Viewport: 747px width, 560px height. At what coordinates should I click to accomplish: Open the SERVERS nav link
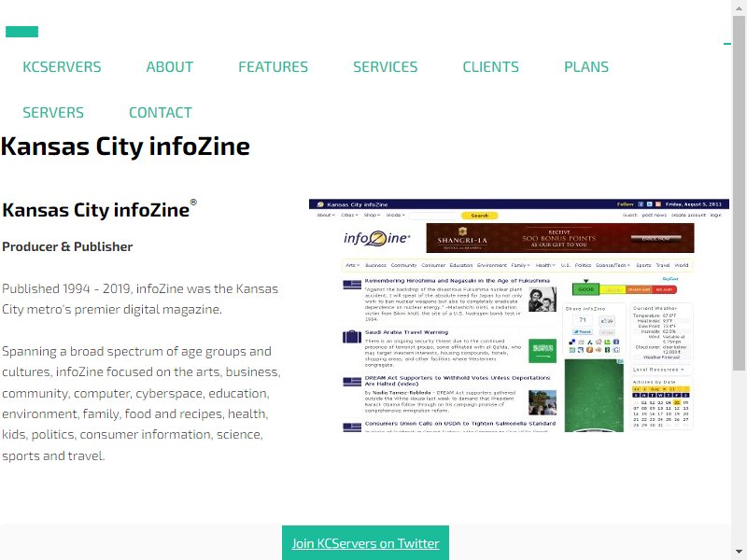click(53, 112)
